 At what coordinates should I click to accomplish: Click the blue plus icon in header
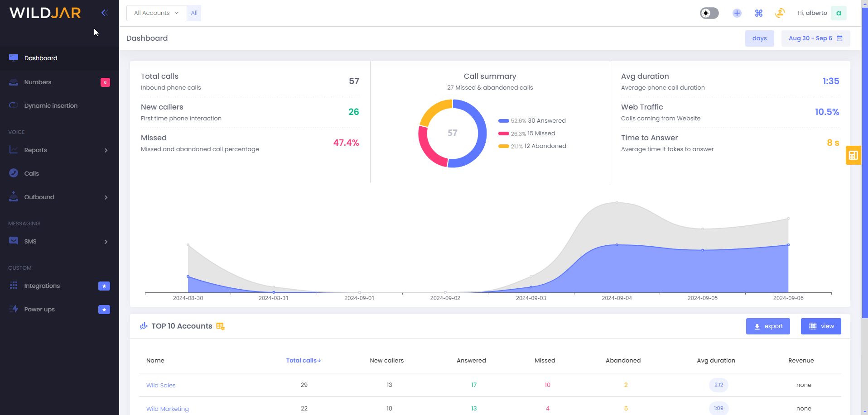(737, 13)
